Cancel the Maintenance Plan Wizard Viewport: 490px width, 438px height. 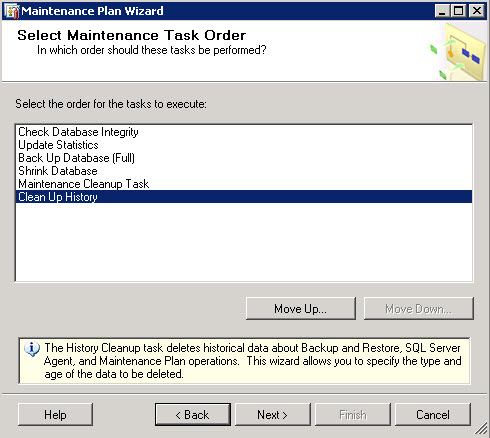tap(433, 415)
